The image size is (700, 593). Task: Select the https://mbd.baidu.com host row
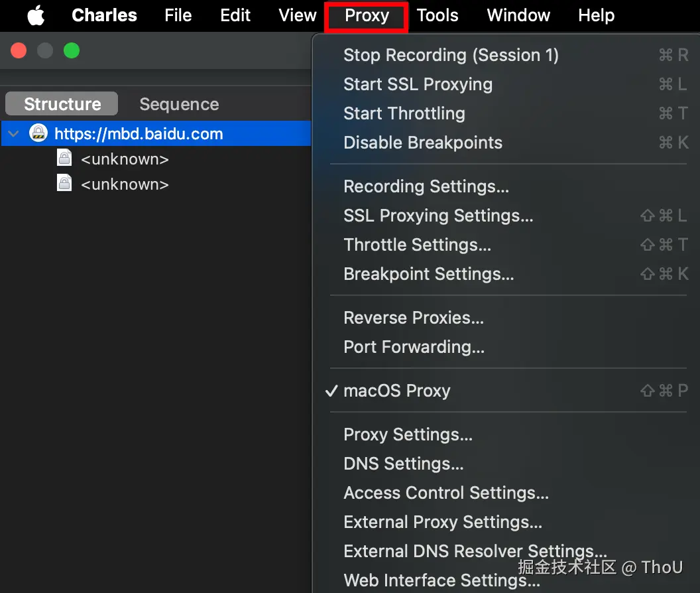click(x=156, y=133)
